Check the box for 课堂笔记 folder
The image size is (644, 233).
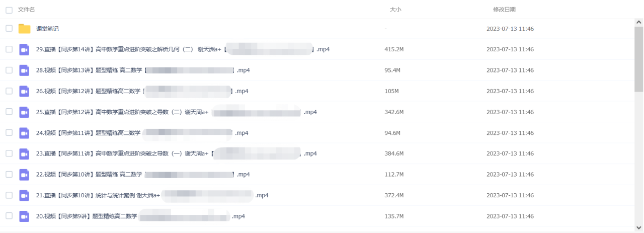click(x=9, y=29)
